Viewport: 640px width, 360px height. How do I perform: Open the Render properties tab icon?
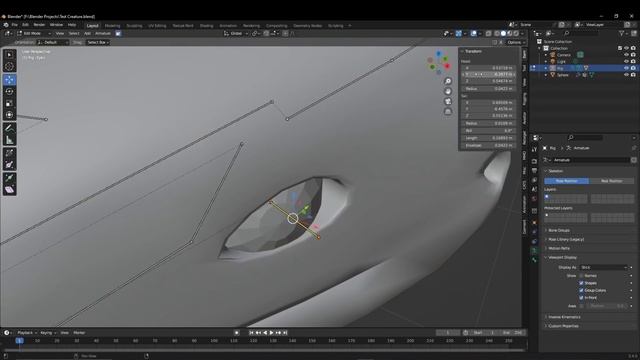[x=534, y=161]
